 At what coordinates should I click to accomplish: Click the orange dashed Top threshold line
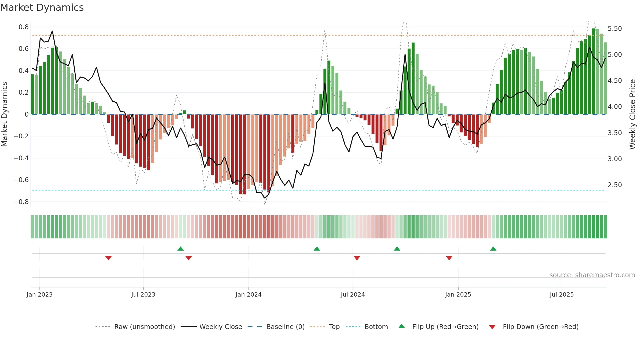coord(318,35)
